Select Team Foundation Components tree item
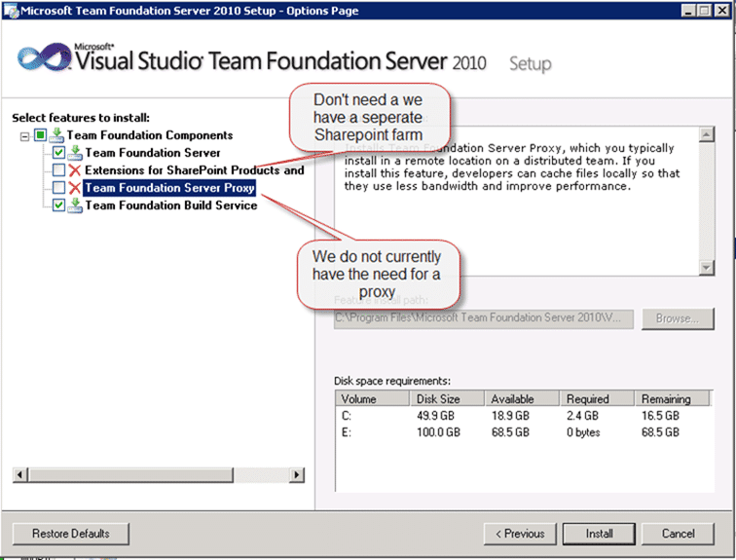The image size is (736, 560). [150, 135]
